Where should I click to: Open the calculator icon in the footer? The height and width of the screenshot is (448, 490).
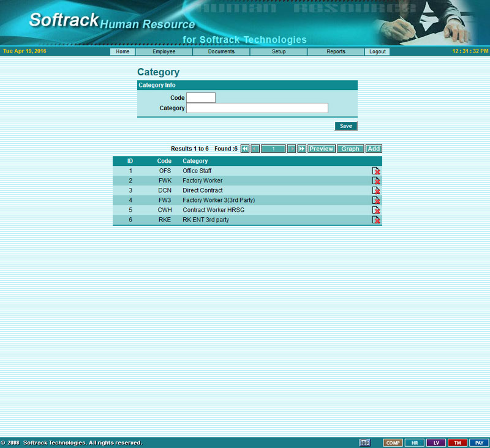point(365,442)
